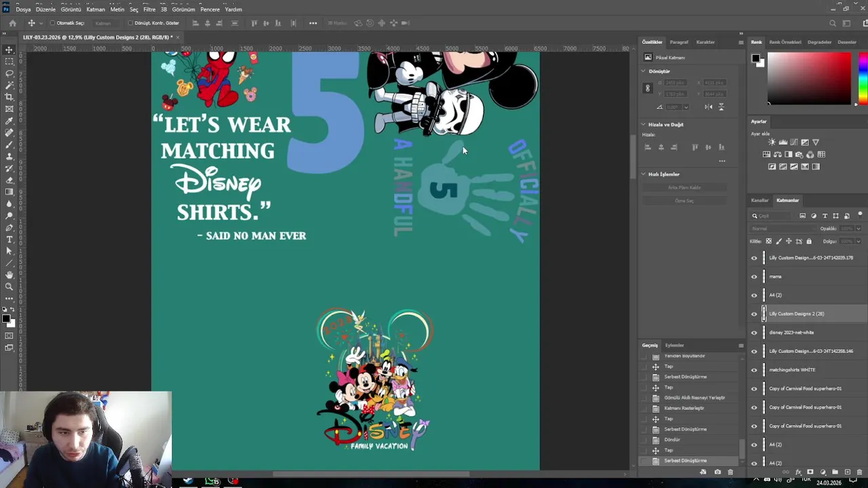Switch to the Kanallar tab
Viewport: 868px width, 488px height.
[759, 201]
